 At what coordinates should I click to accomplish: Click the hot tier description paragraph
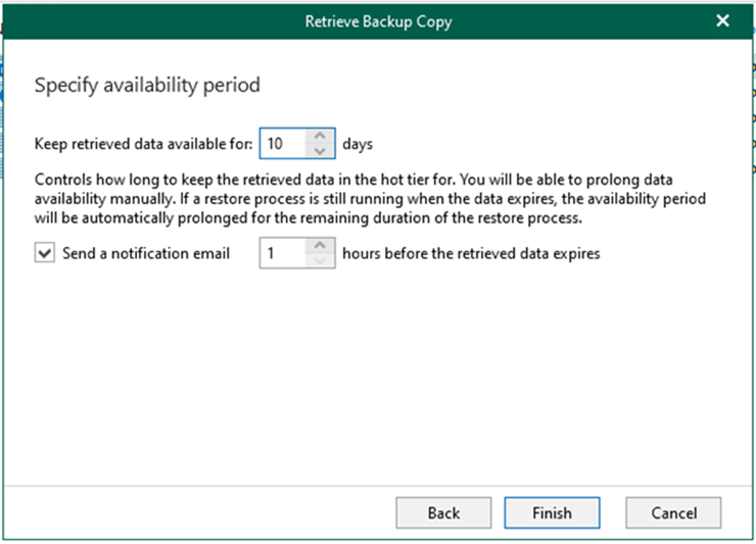tap(370, 199)
